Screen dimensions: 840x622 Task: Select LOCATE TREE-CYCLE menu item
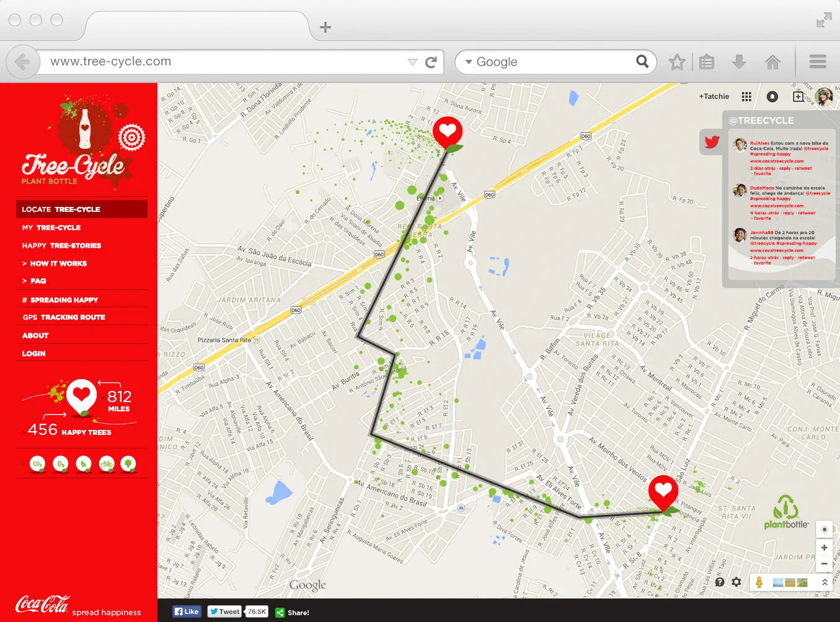[82, 209]
